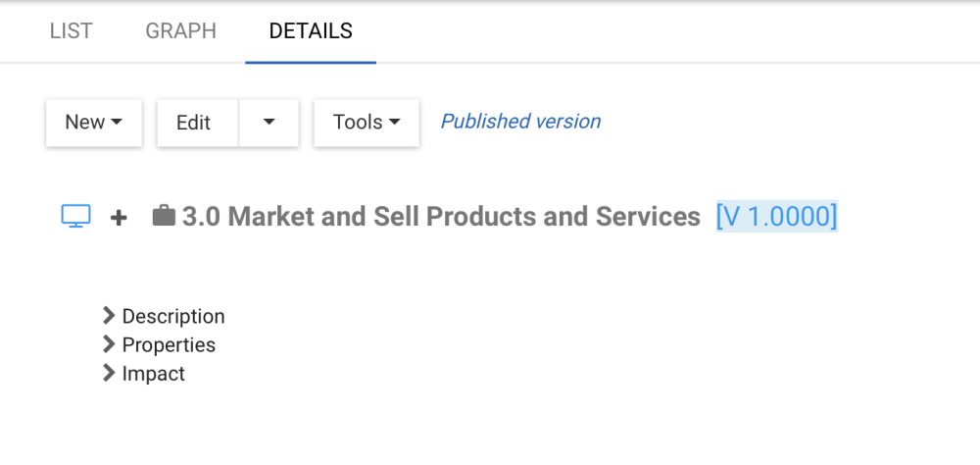
Task: Click the briefcase icon before the title
Action: click(x=164, y=216)
